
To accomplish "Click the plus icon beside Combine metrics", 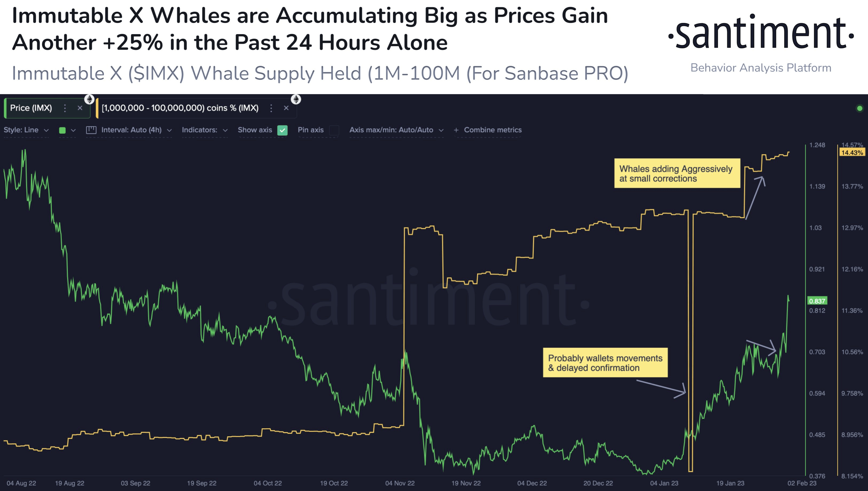I will point(456,130).
